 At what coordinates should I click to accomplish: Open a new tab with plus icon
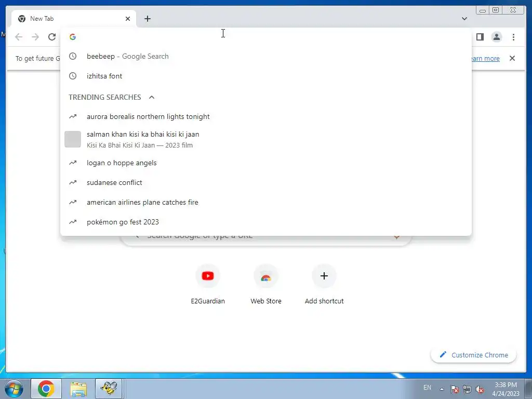coord(147,19)
